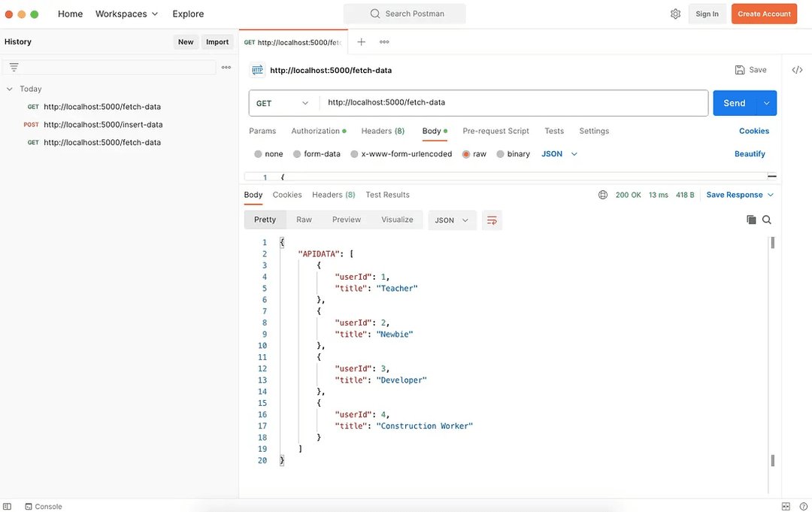Switch response view to Preview

(x=347, y=220)
